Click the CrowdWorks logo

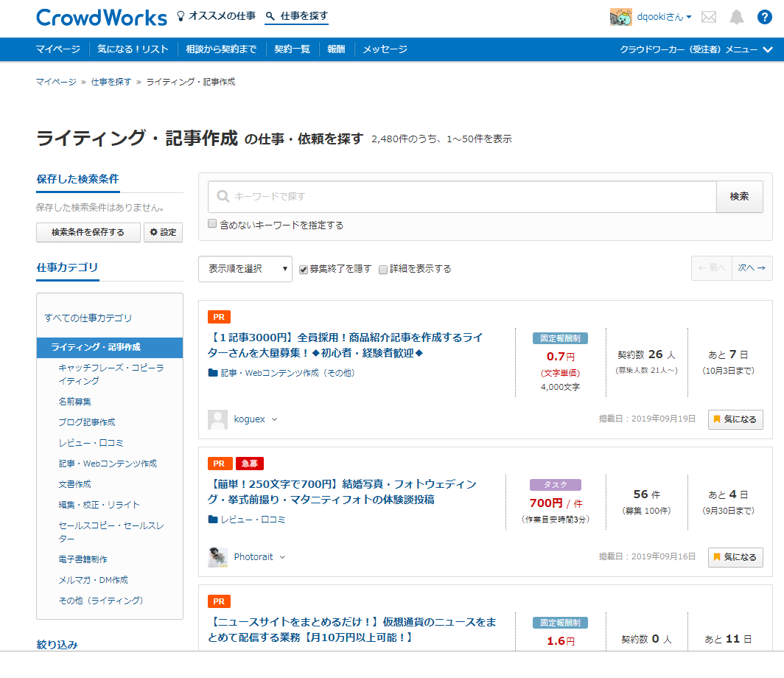(102, 18)
